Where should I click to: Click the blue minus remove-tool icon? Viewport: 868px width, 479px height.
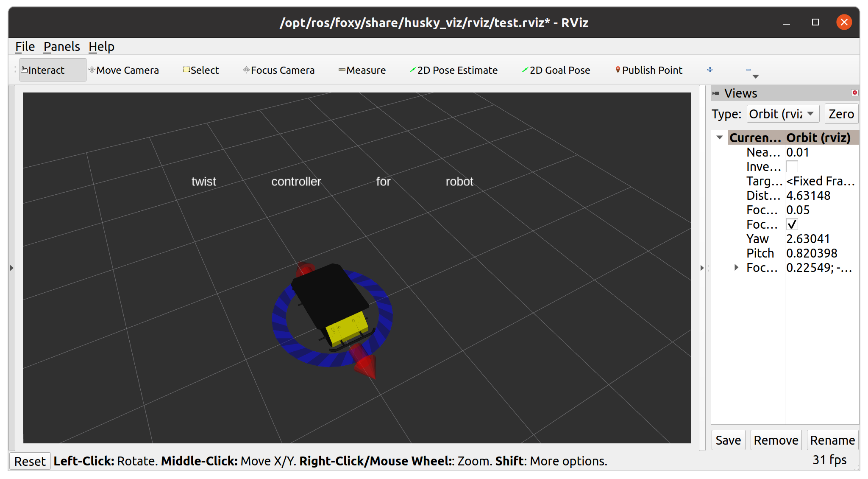(748, 70)
